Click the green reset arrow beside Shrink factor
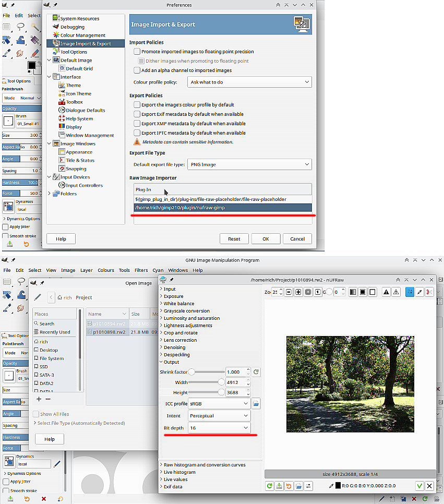The height and width of the screenshot is (504, 444). pyautogui.click(x=256, y=372)
